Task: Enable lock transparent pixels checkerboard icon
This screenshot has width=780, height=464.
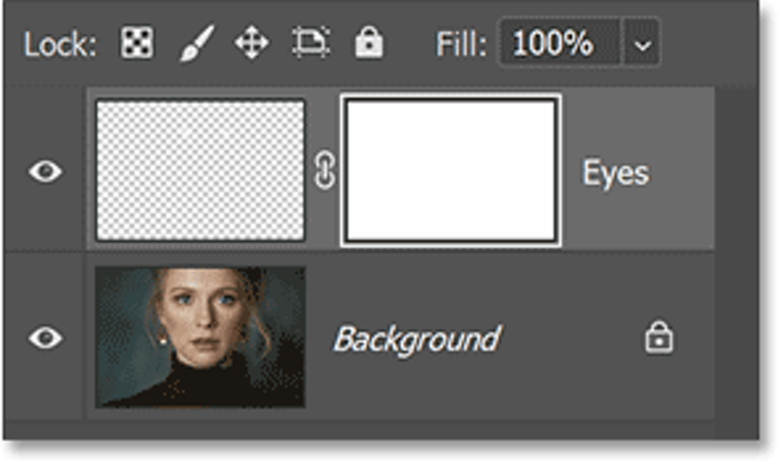Action: (137, 43)
